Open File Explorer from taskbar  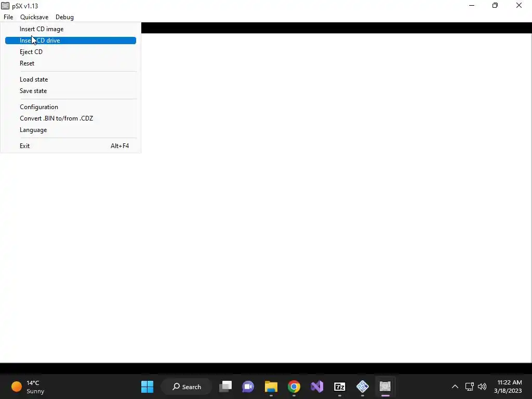click(271, 387)
